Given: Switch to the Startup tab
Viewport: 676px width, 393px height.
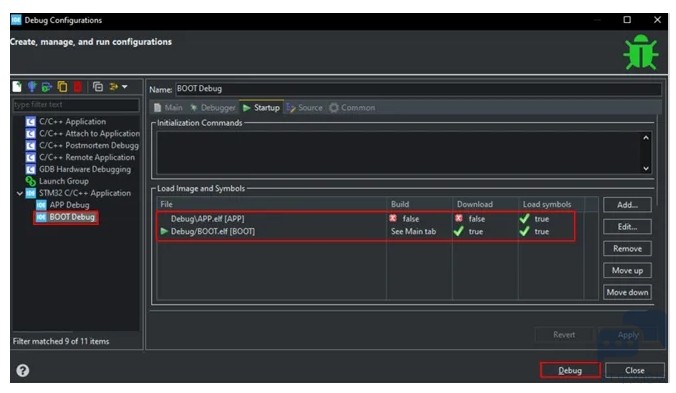Looking at the screenshot, I should (261, 108).
